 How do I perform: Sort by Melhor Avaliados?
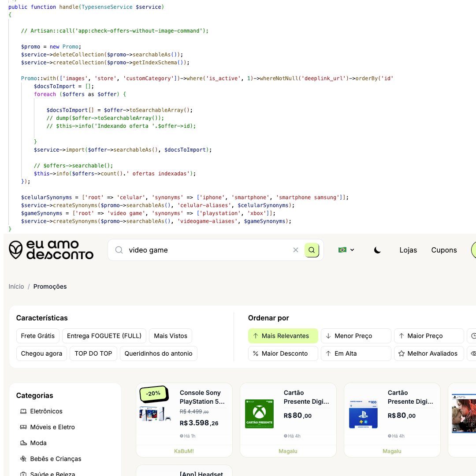pos(429,353)
